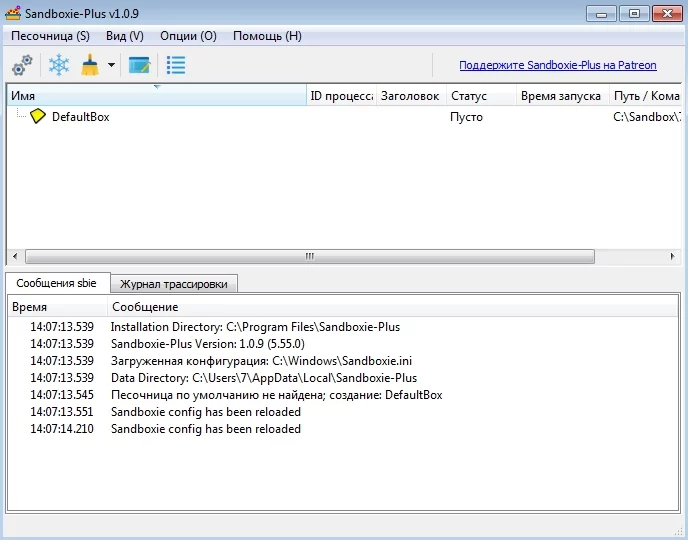The image size is (688, 540).
Task: Open global settings gears icon
Action: point(22,65)
